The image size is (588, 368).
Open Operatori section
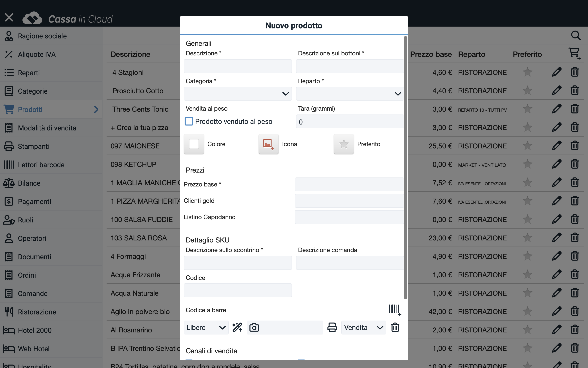[x=51, y=238]
